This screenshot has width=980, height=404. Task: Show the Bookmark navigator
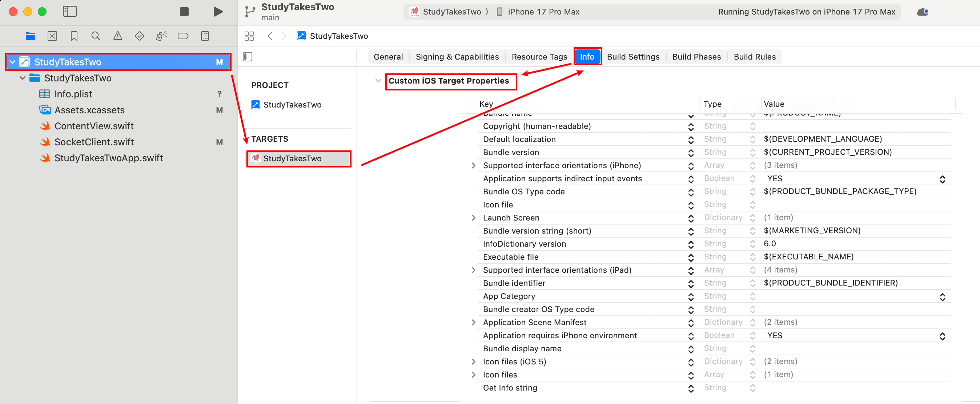(x=74, y=36)
